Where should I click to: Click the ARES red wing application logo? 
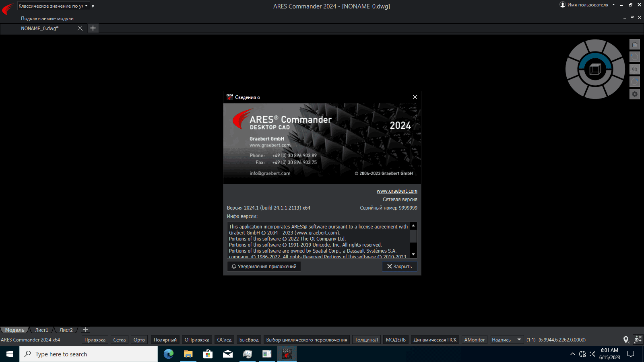click(8, 8)
